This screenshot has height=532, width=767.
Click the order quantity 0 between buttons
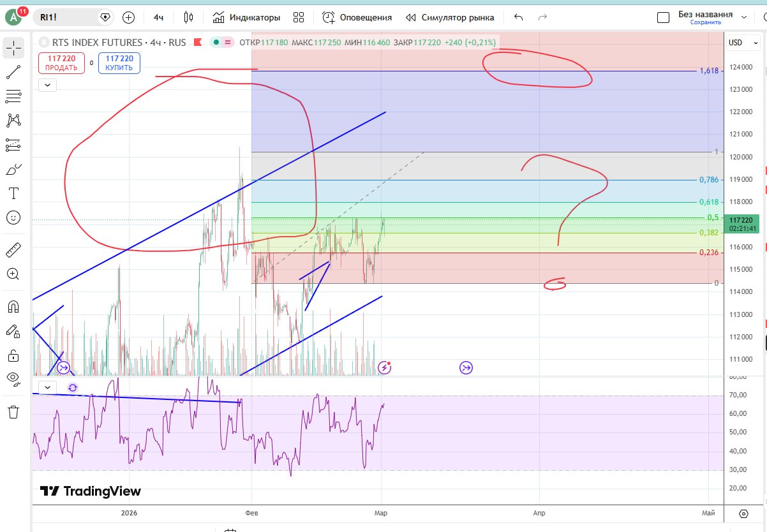tap(91, 63)
